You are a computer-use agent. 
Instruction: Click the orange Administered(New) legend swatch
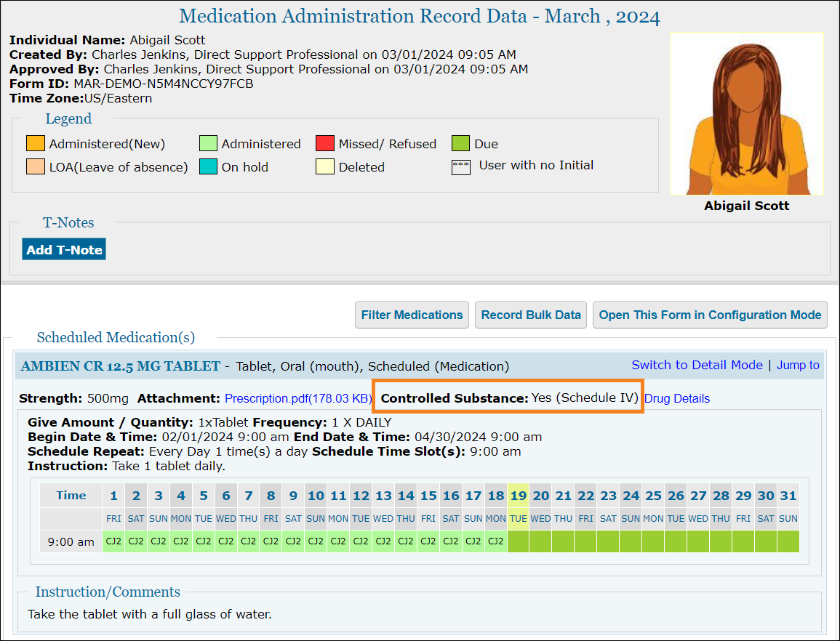click(x=35, y=144)
